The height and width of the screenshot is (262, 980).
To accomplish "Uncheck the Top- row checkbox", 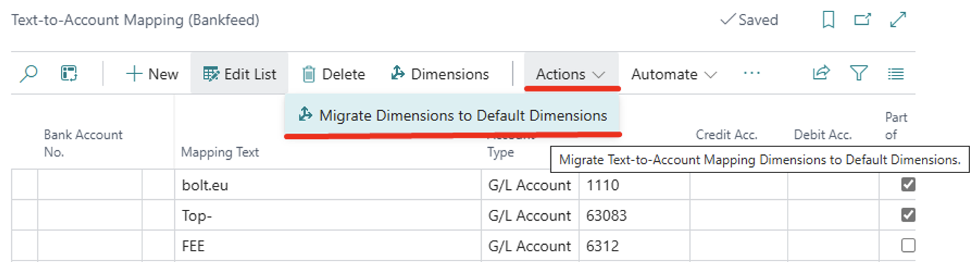I will [x=908, y=215].
